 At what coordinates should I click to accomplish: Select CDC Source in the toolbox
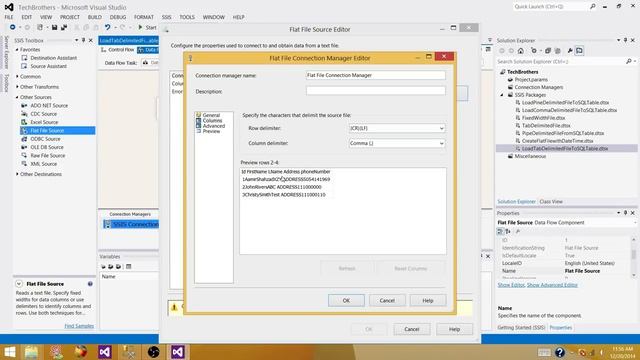click(x=43, y=114)
